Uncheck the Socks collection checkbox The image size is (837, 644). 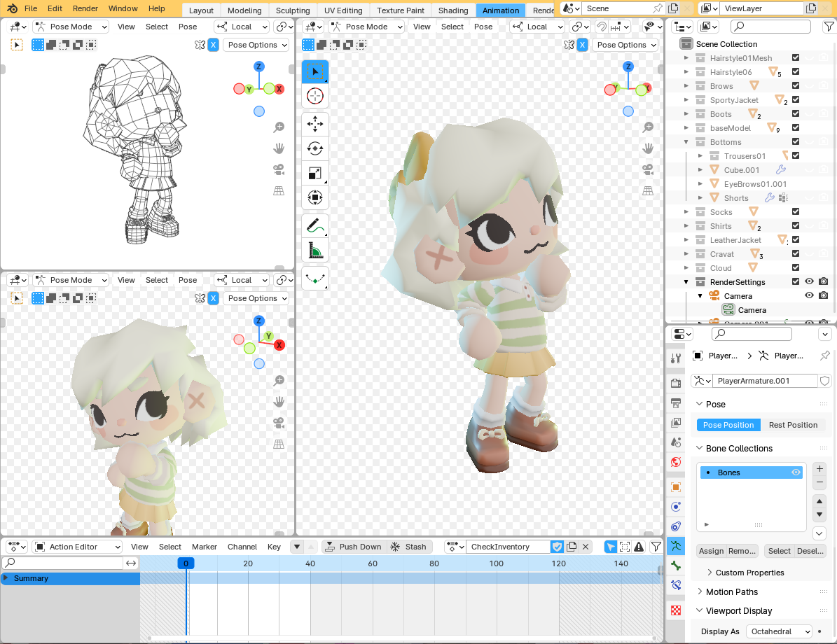796,212
